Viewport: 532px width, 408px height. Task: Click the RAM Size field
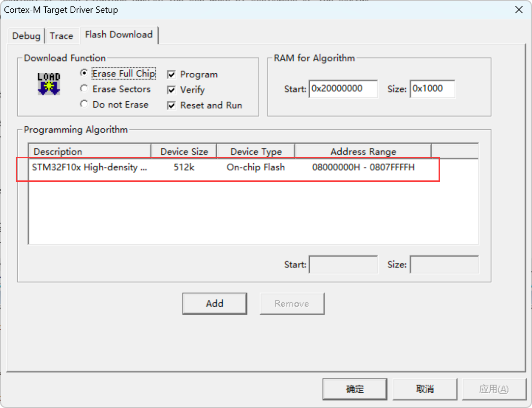pyautogui.click(x=433, y=88)
